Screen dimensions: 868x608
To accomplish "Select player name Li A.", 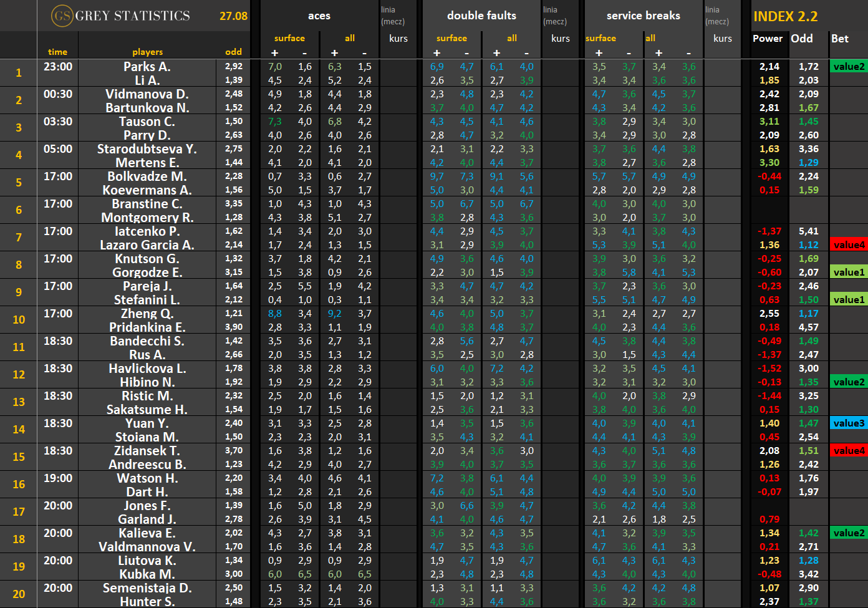I will (147, 80).
